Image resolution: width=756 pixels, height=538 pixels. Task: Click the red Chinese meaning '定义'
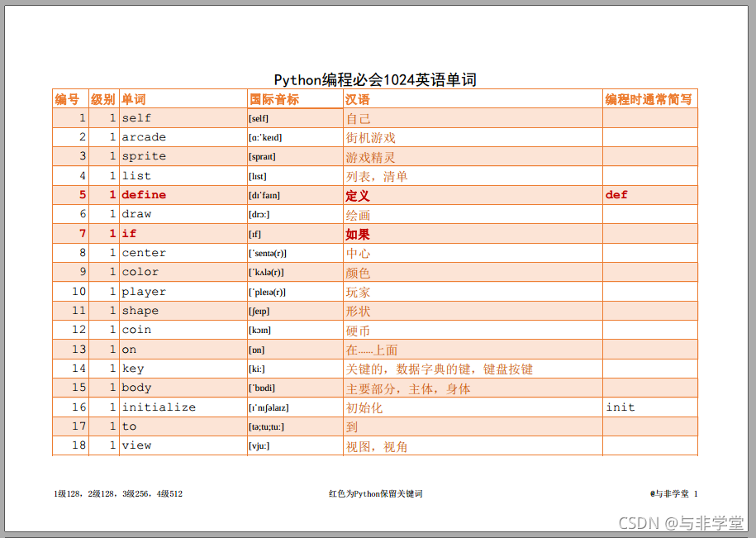pos(358,196)
